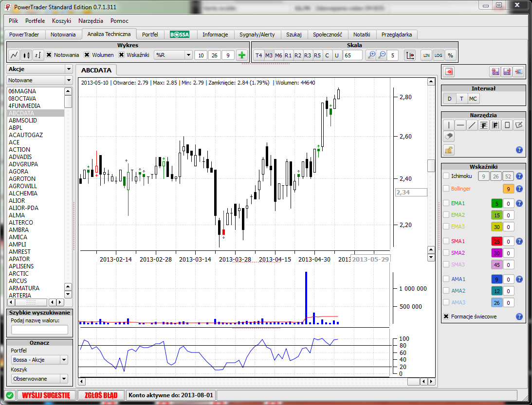Viewport: 532px width, 405px height.
Task: Click the red arrow panel collapse icon
Action: 449,71
